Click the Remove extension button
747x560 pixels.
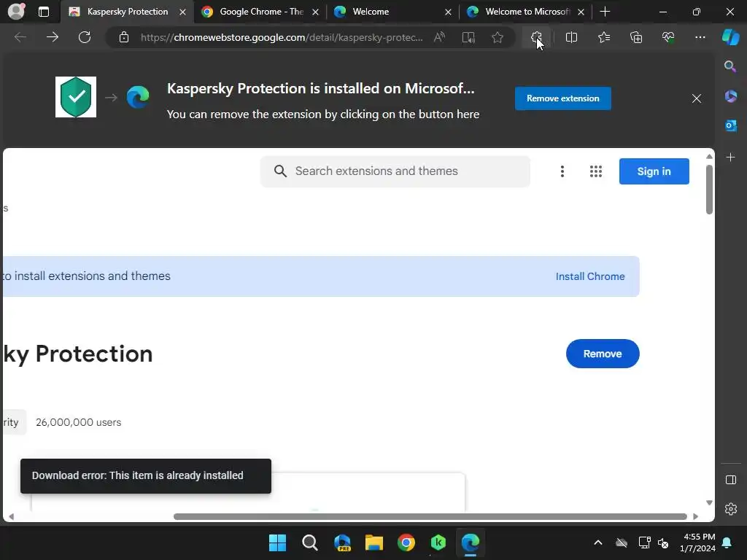[562, 98]
